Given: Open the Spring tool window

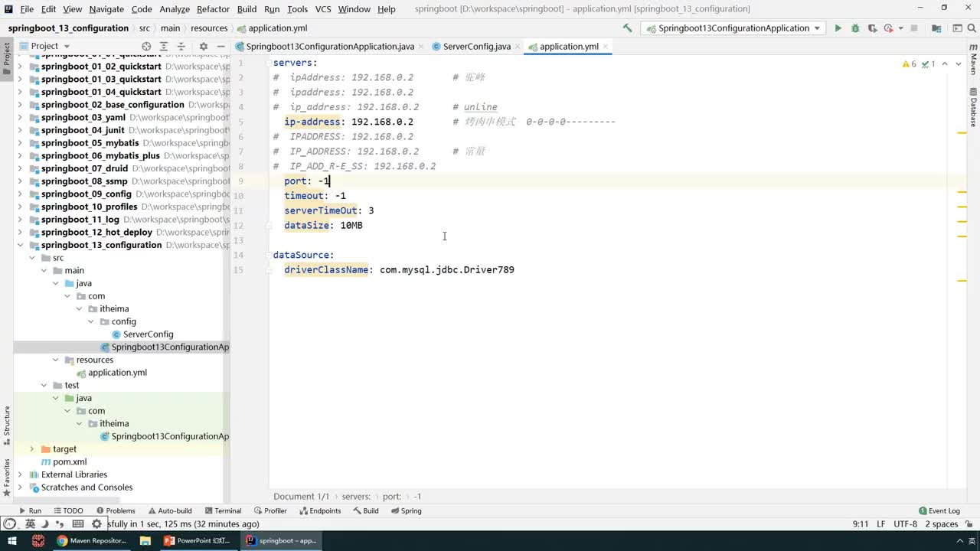Looking at the screenshot, I should [x=406, y=510].
